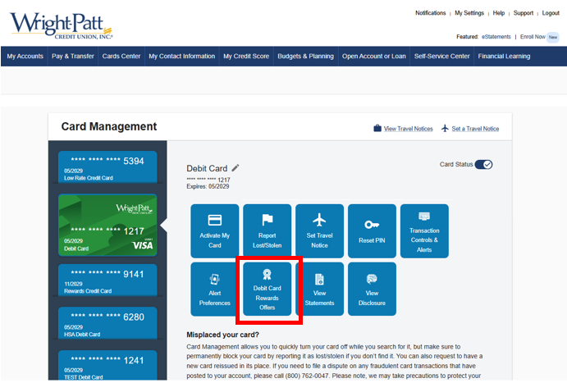Open the Open Account or Loan menu
567x392 pixels.
[374, 56]
